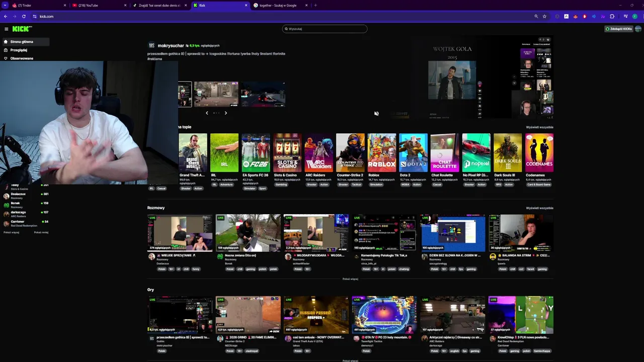Viewport: 644px width, 362px height.
Task: Open the Grand Theft Auto category cover
Action: tap(193, 152)
